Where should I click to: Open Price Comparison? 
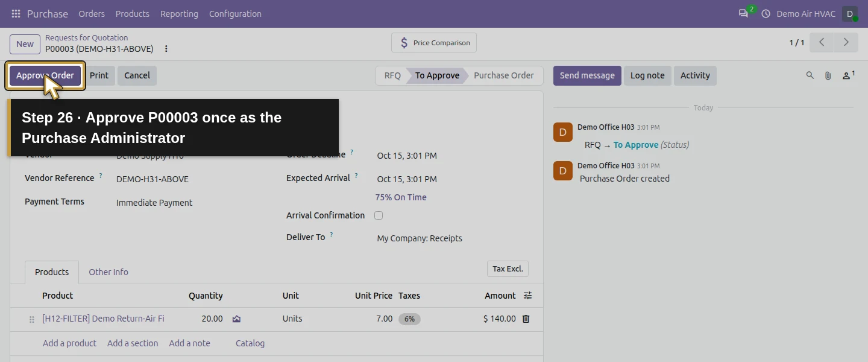tap(434, 43)
